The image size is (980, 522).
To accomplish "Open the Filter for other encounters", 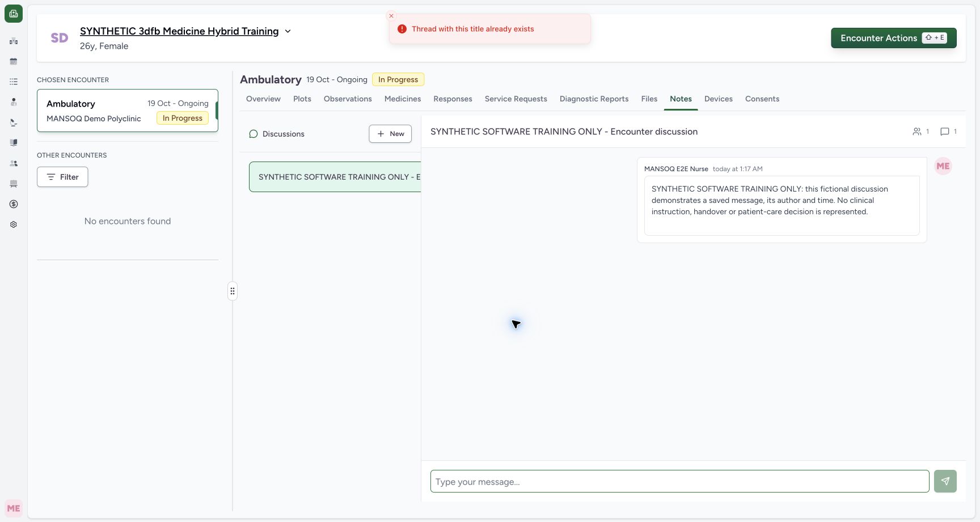I will pyautogui.click(x=62, y=177).
